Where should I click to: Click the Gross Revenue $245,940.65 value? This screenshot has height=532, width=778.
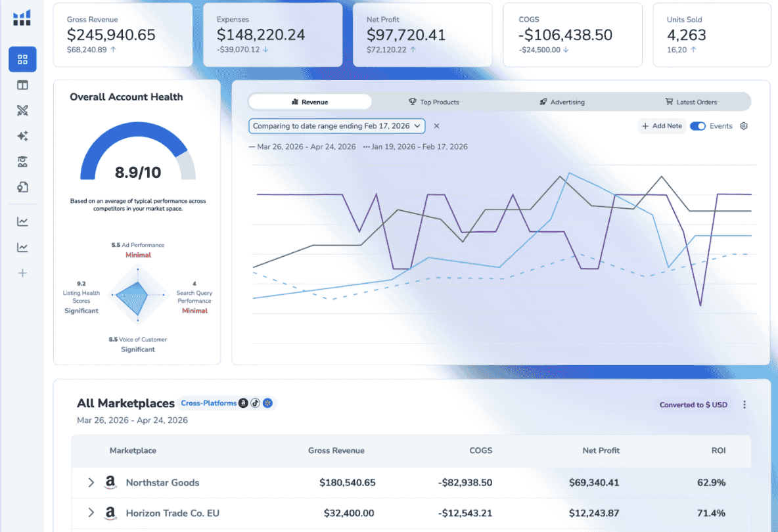[111, 35]
